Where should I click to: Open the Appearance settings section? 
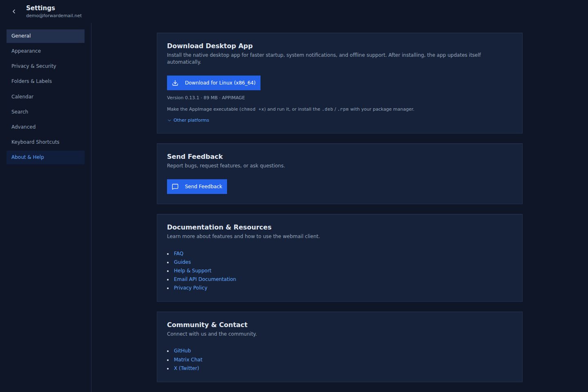45,51
